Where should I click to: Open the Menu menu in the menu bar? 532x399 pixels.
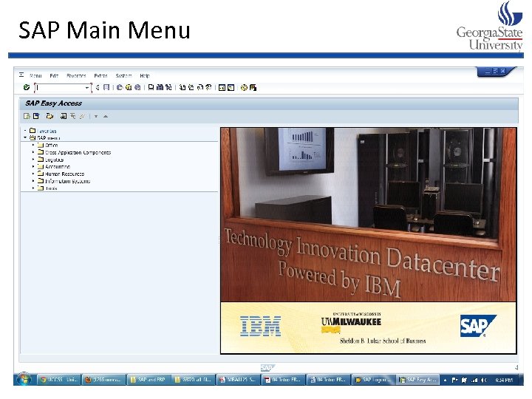tap(35, 75)
